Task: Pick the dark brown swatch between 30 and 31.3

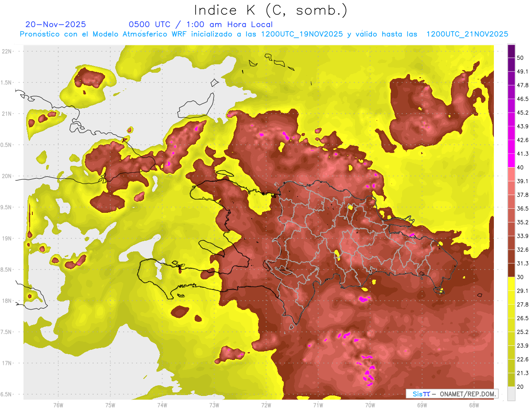Action: (511, 270)
